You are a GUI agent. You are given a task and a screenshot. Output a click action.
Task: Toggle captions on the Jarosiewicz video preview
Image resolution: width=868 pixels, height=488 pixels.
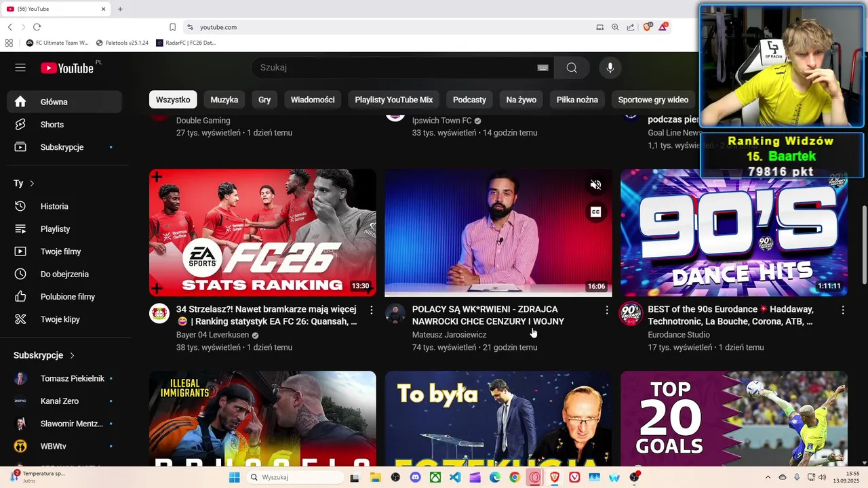pos(595,212)
